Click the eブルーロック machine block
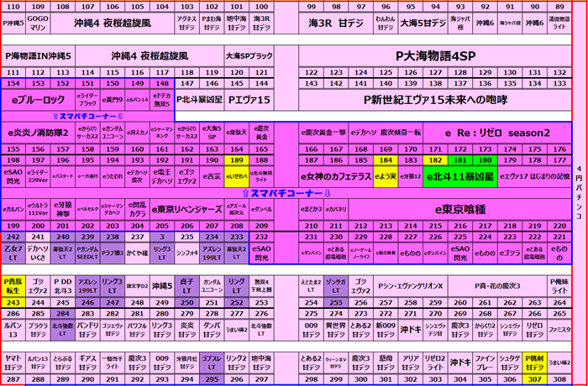This screenshot has height=386, width=588. 38,100
